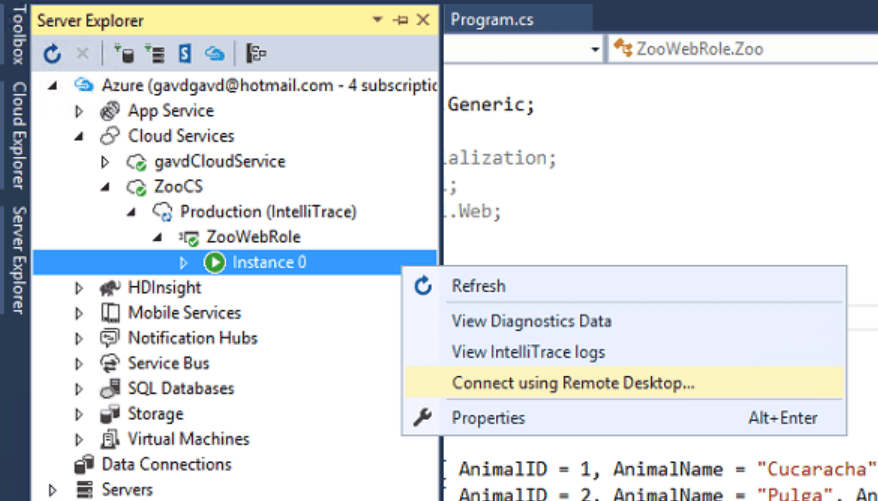Viewport: 878px width, 501px height.
Task: Expand the Servers node
Action: tap(53, 490)
